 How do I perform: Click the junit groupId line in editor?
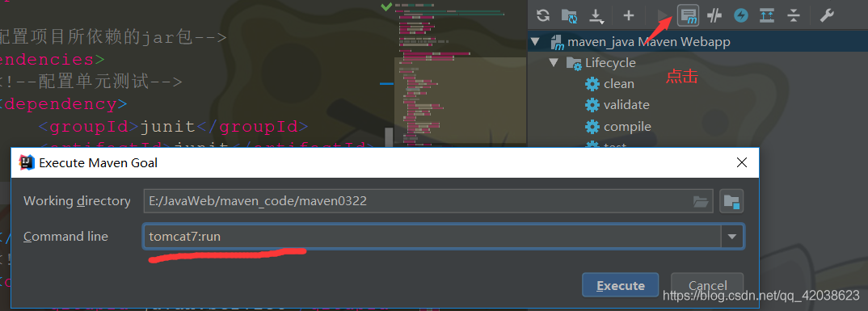(173, 127)
